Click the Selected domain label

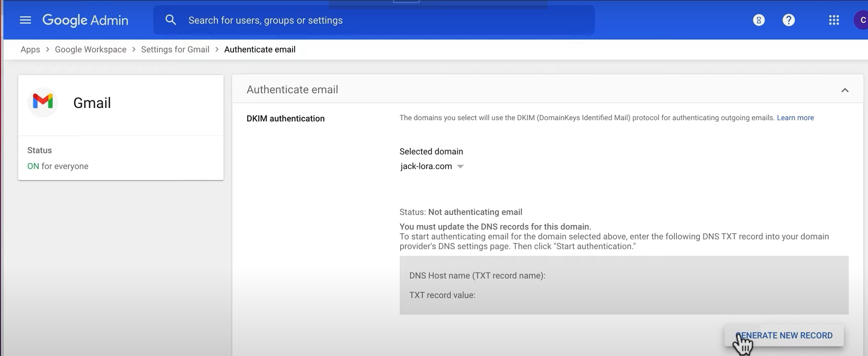[431, 151]
